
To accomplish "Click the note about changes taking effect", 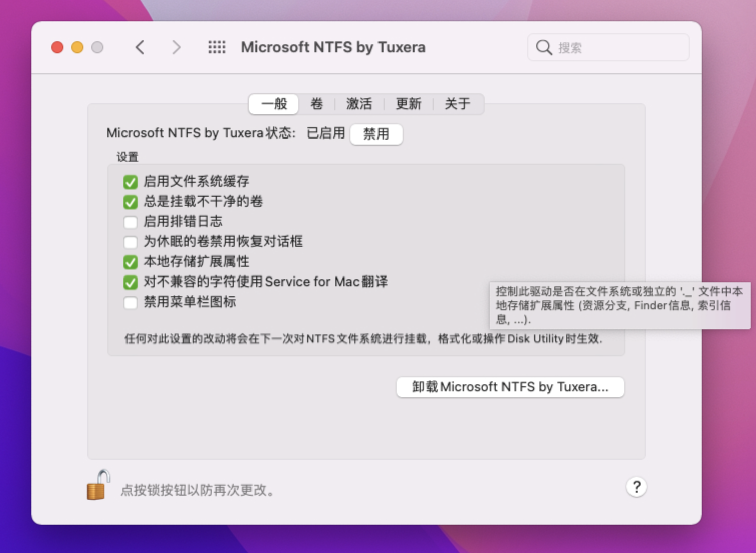I will (x=363, y=339).
